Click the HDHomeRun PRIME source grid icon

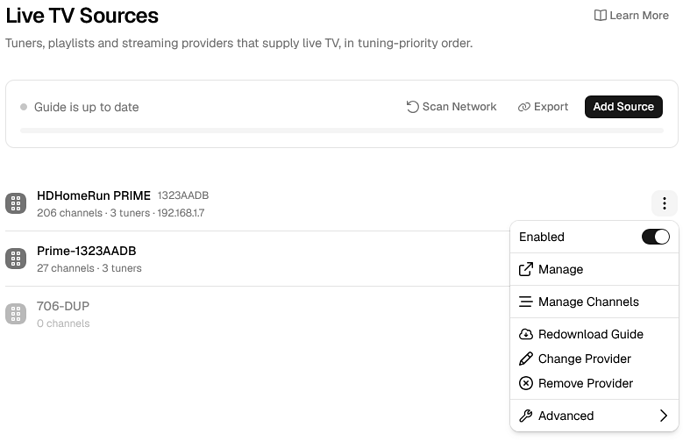point(16,203)
